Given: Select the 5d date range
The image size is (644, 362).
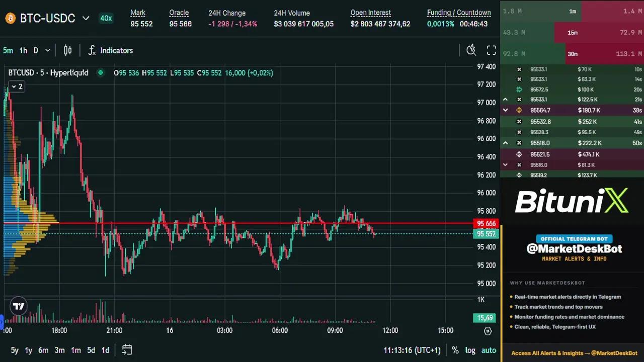Looking at the screenshot, I should tap(91, 350).
